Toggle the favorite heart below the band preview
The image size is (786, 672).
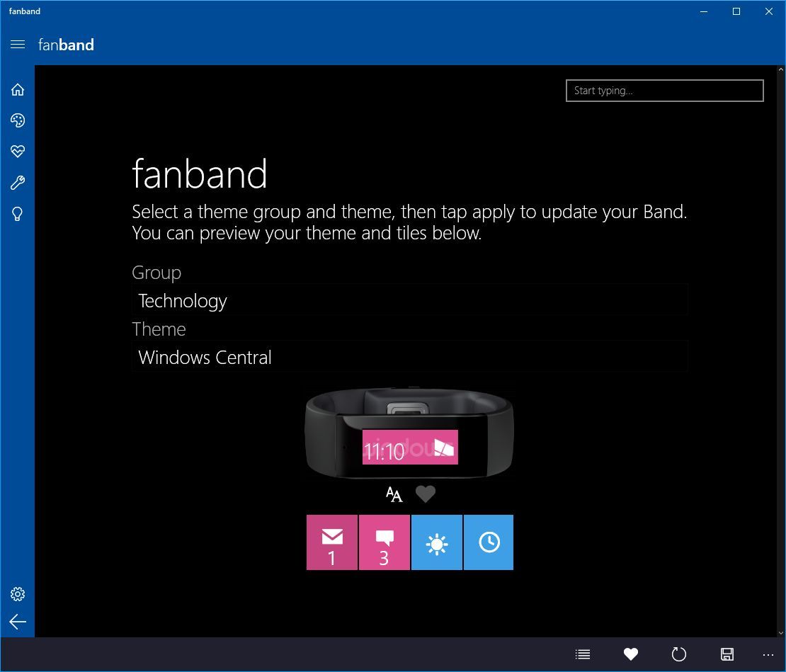[426, 494]
